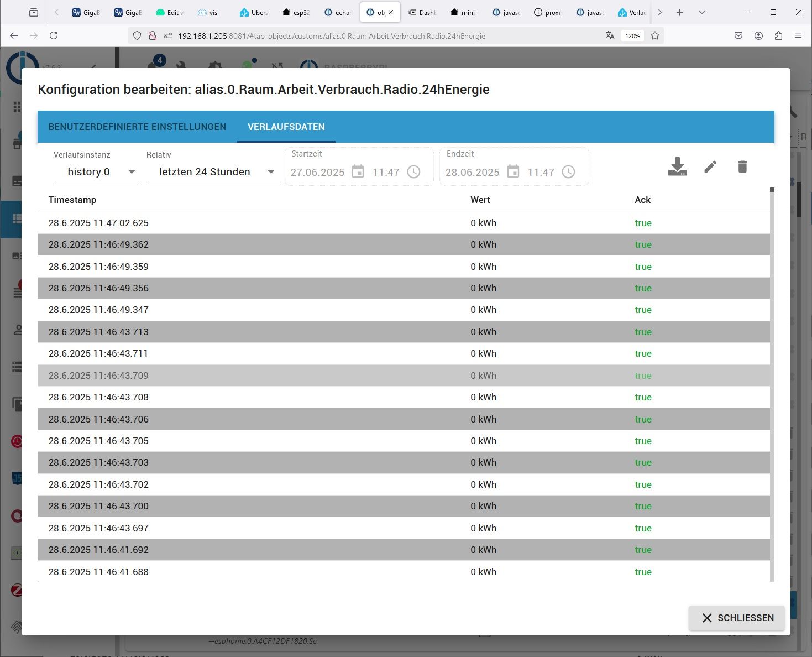
Task: Open the Verlaufsinstanz history.0 dropdown
Action: 96,172
